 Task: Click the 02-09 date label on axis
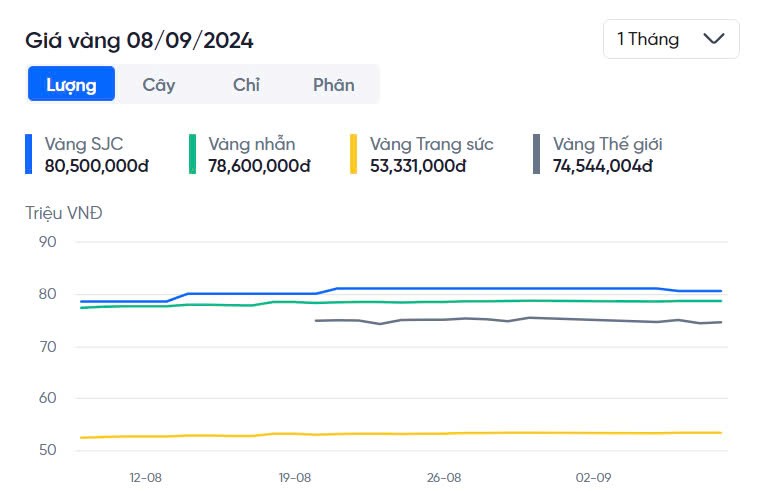coord(593,477)
